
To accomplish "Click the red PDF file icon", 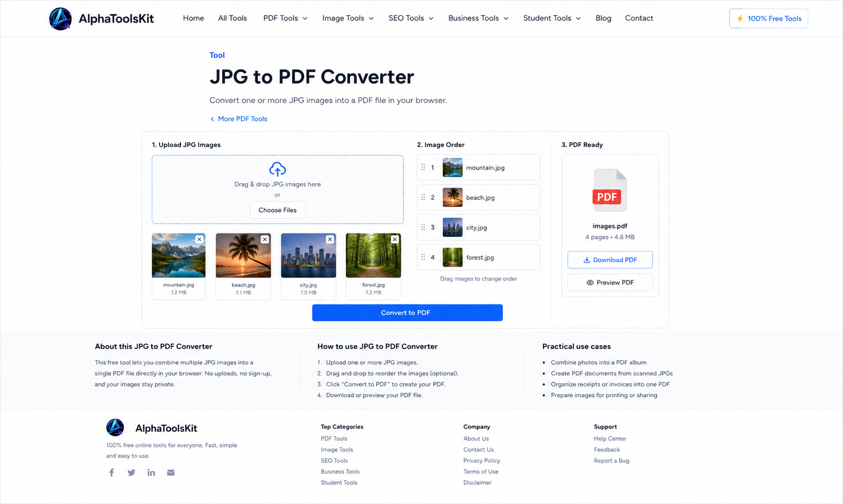I will [609, 190].
